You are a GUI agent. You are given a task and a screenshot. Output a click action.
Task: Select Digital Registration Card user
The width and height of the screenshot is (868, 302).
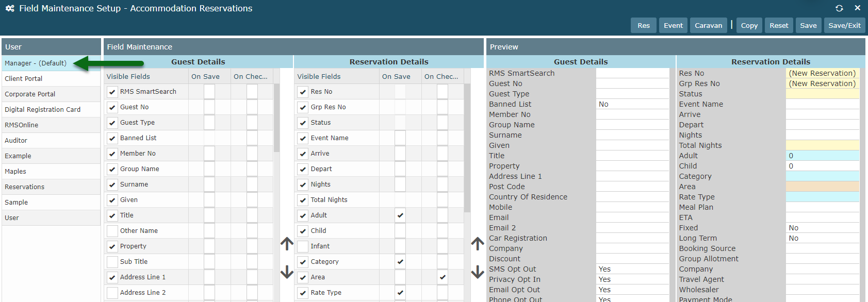tap(51, 109)
